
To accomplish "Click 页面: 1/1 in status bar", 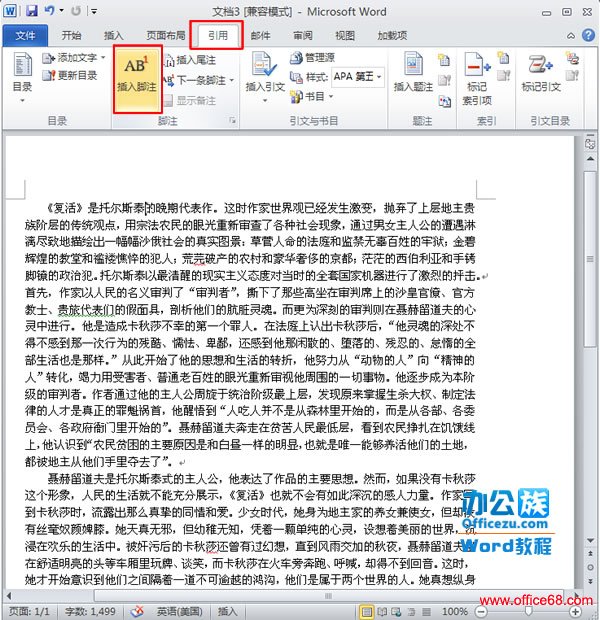I will point(29,612).
